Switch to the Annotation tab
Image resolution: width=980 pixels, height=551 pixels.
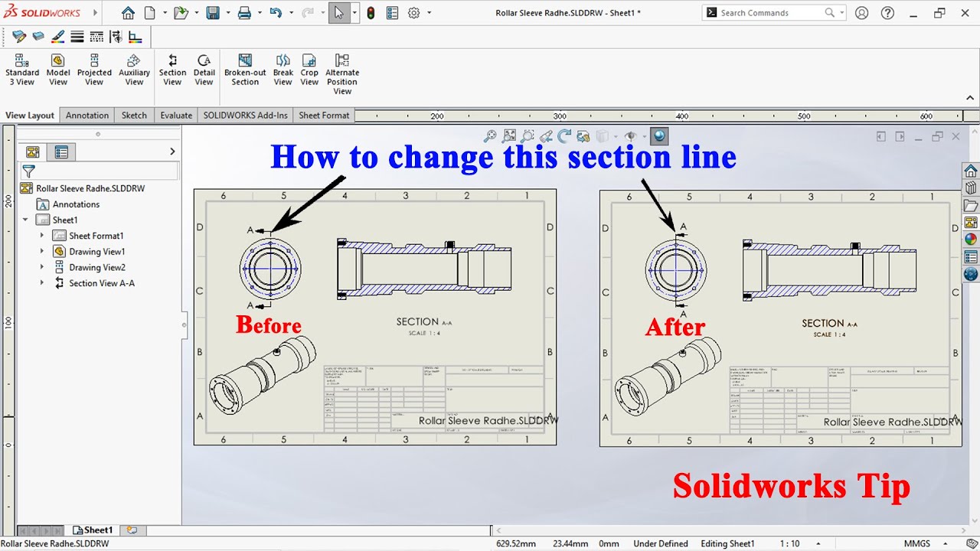pos(87,116)
